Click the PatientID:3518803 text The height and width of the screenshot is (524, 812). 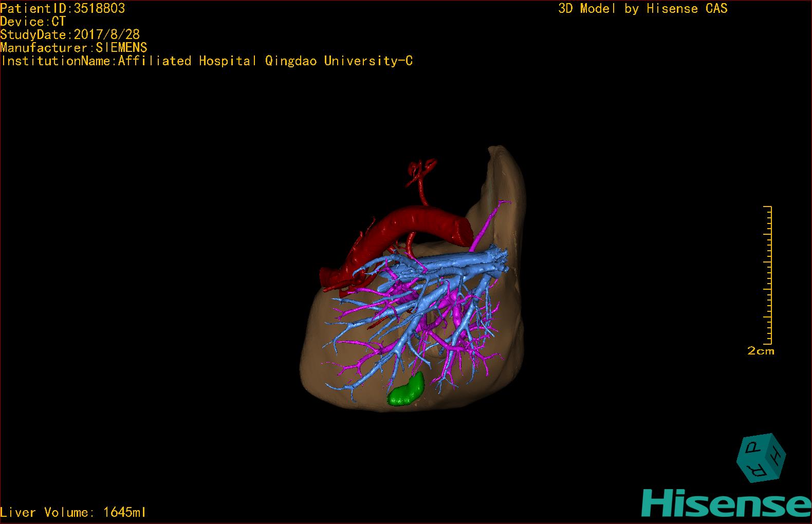click(x=63, y=8)
